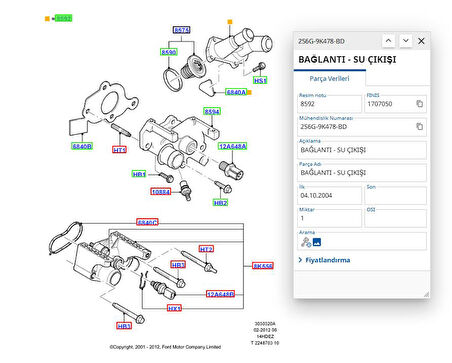Click the Parça Adı field
452x363 pixels.
coord(362,172)
